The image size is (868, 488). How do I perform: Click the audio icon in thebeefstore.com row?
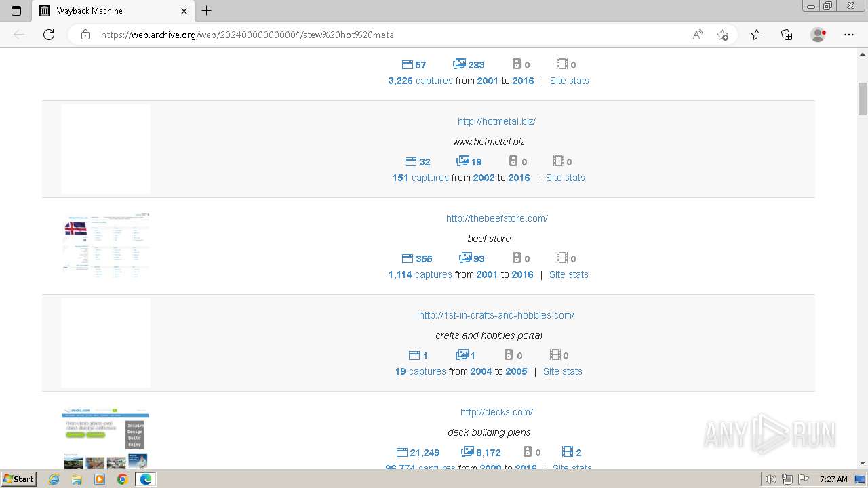click(517, 258)
